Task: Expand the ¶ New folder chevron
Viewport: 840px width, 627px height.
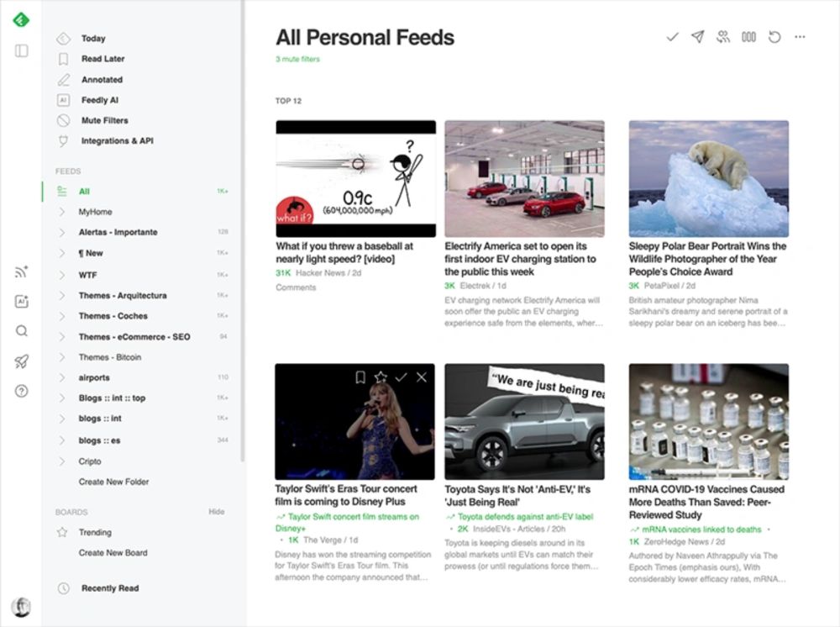Action: (62, 253)
